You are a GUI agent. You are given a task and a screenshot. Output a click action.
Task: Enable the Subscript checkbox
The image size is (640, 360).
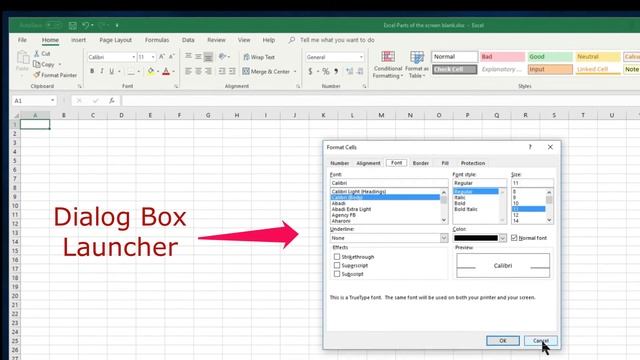pyautogui.click(x=337, y=274)
